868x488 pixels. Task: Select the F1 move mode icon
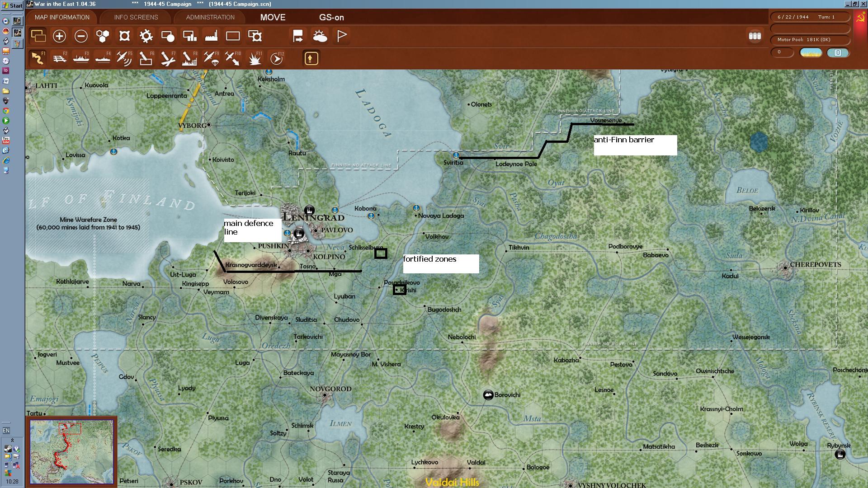pyautogui.click(x=38, y=59)
